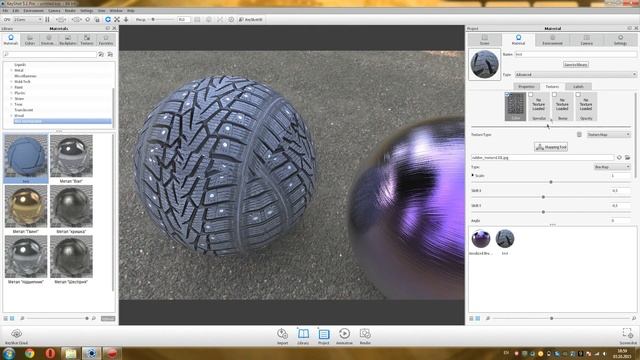Click the Mapping Tool button
The height and width of the screenshot is (360, 640).
pos(551,147)
